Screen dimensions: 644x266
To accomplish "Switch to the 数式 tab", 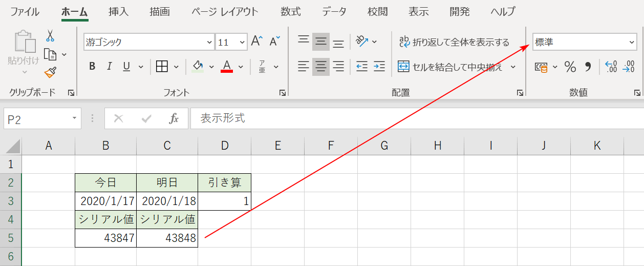I will [291, 11].
